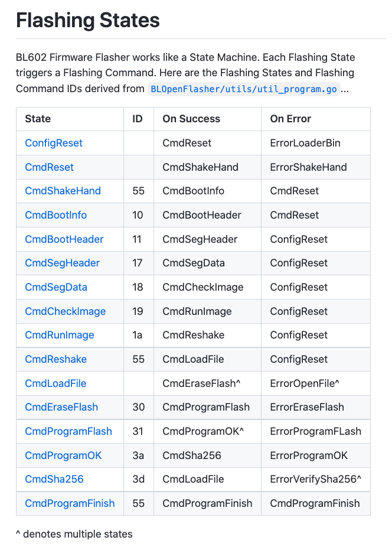Click the State column header
Image resolution: width=392 pixels, height=550 pixels.
coord(38,119)
